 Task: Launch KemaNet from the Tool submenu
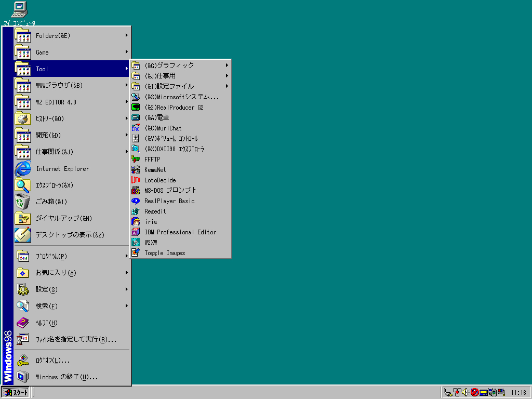coord(180,170)
